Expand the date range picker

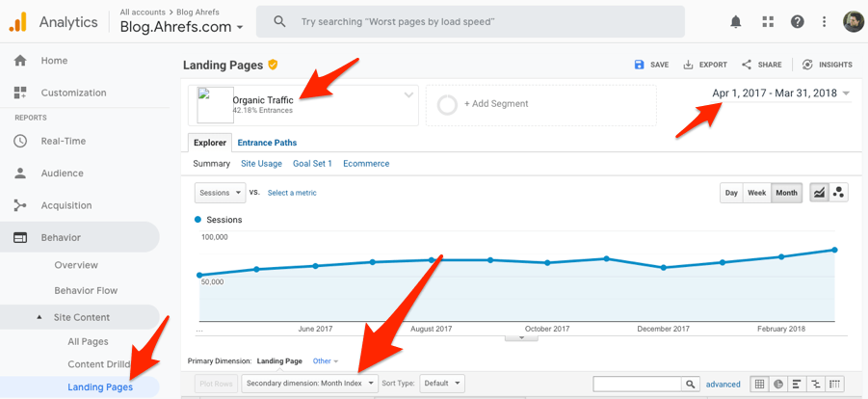pos(780,93)
